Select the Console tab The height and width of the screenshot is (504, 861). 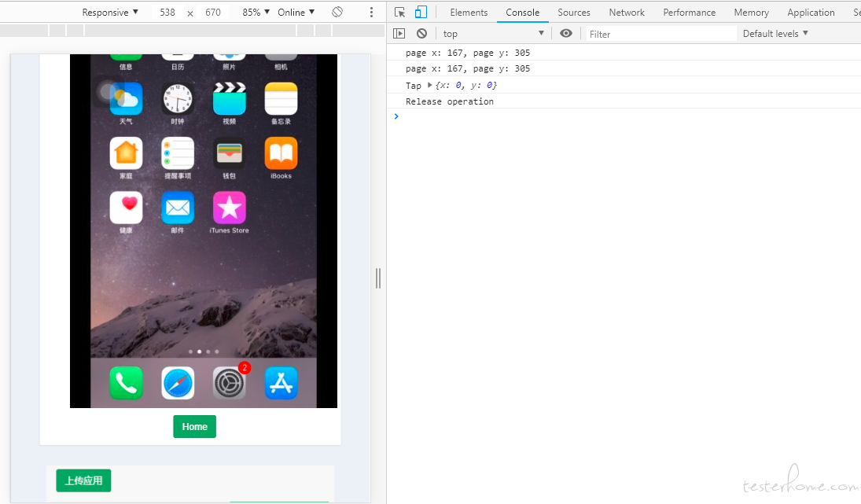tap(523, 12)
